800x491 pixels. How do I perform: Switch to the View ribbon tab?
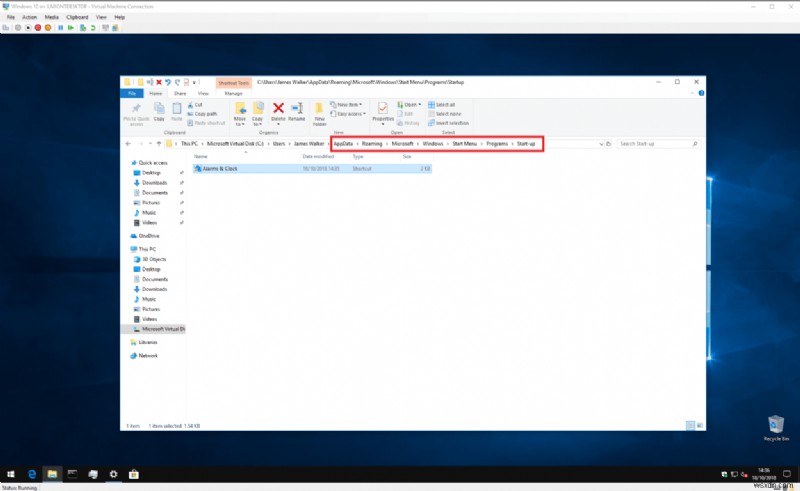203,93
